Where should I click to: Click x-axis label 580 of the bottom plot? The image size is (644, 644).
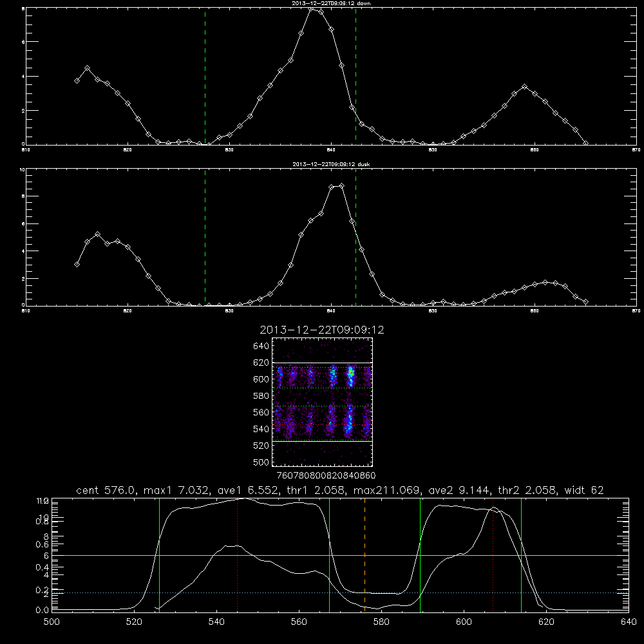(381, 621)
